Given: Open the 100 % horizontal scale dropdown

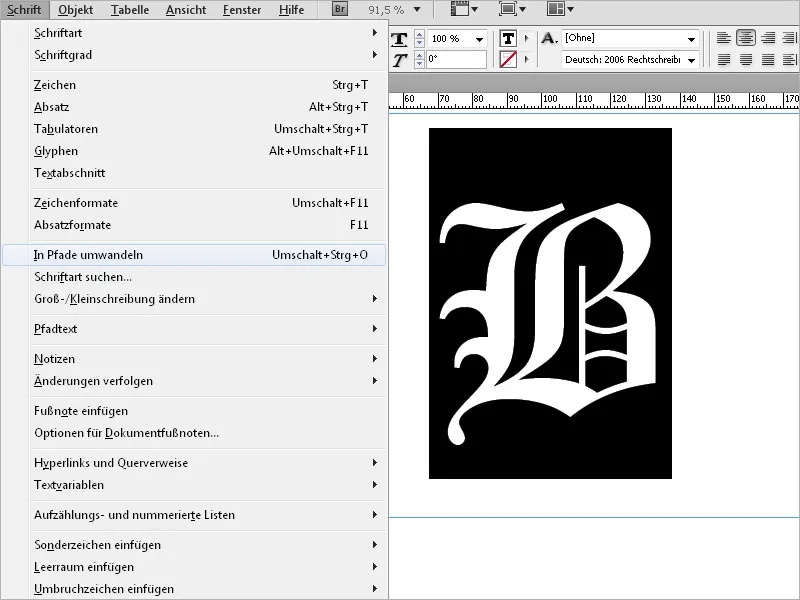Looking at the screenshot, I should pyautogui.click(x=480, y=39).
